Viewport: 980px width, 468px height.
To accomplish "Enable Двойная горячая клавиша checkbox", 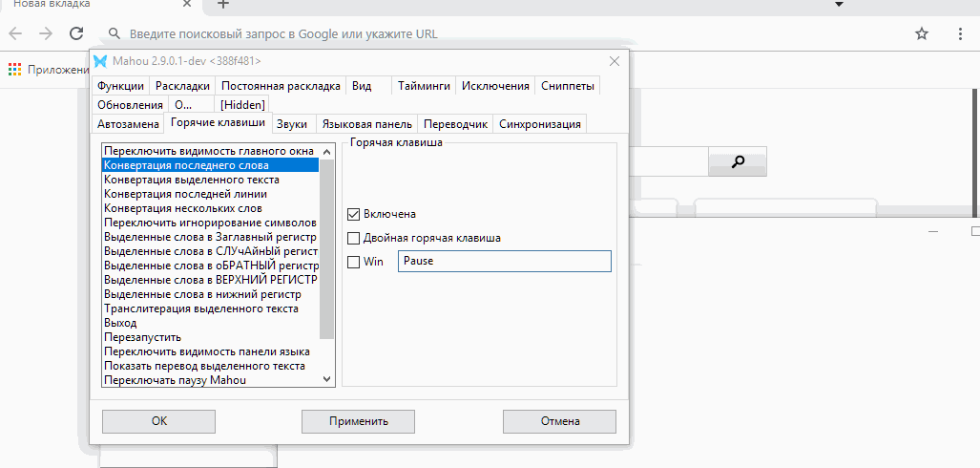I will 354,238.
